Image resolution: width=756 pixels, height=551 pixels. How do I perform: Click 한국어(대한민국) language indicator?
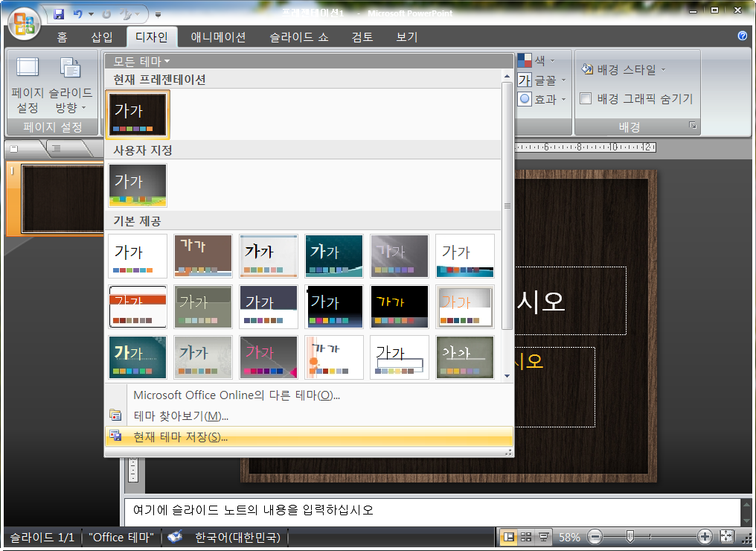click(x=237, y=537)
